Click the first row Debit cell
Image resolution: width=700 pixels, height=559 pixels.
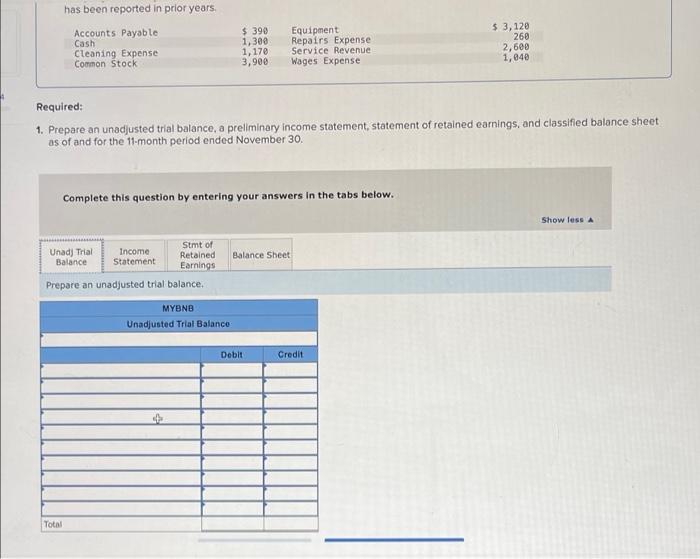[x=232, y=370]
